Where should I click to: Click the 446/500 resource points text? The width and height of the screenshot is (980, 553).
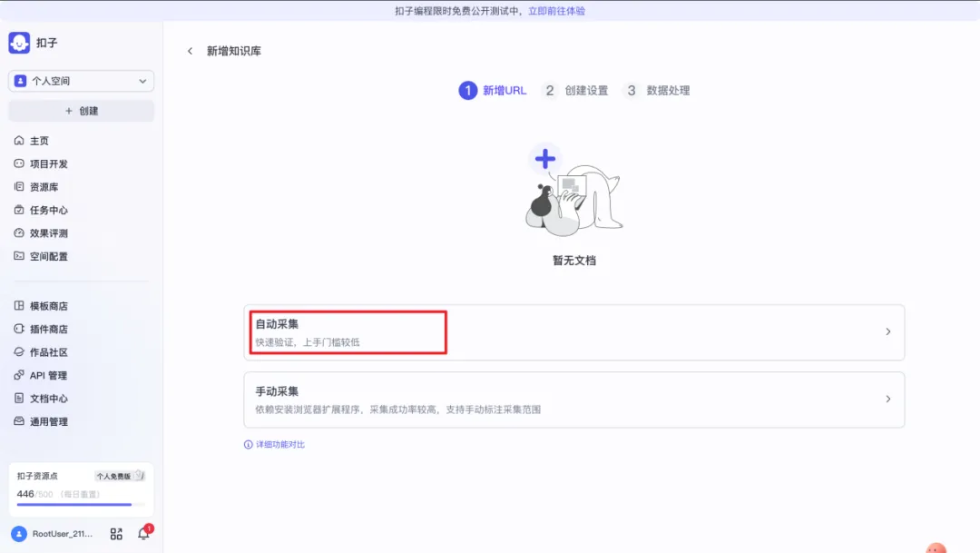click(35, 494)
